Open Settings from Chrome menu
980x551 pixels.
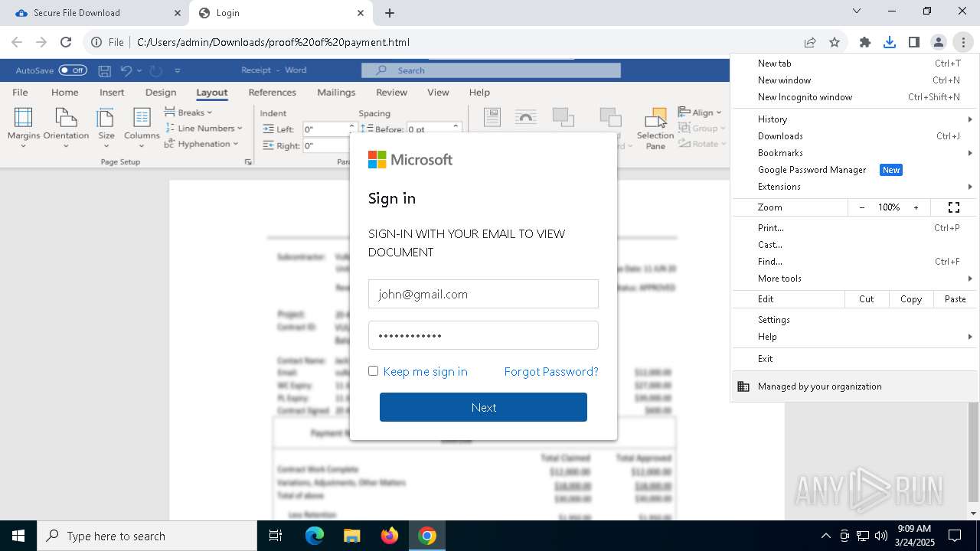pos(854,320)
